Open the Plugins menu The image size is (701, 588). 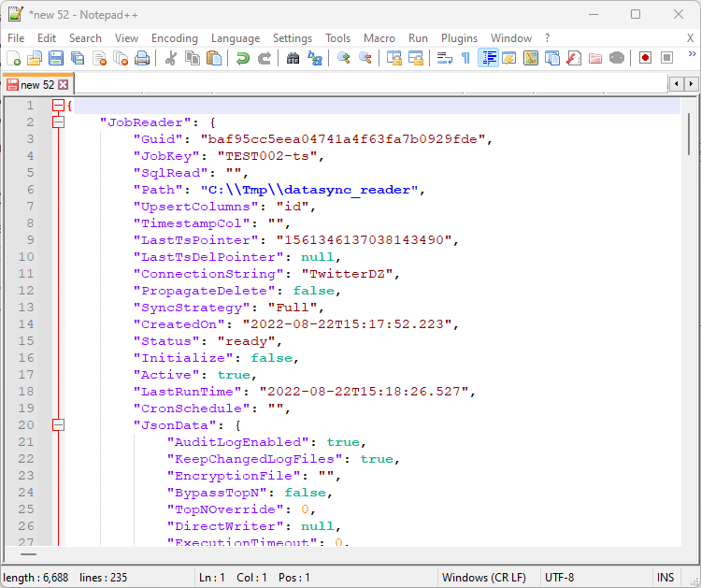[459, 38]
